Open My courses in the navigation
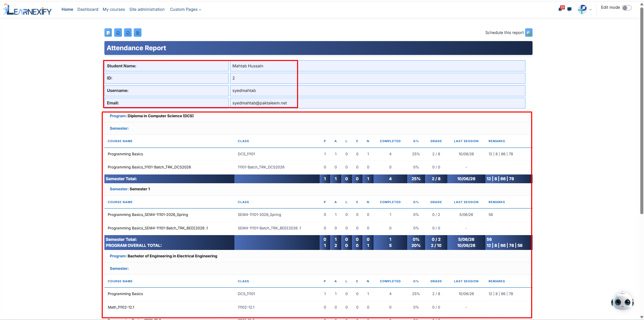The height and width of the screenshot is (320, 644). coord(114,9)
